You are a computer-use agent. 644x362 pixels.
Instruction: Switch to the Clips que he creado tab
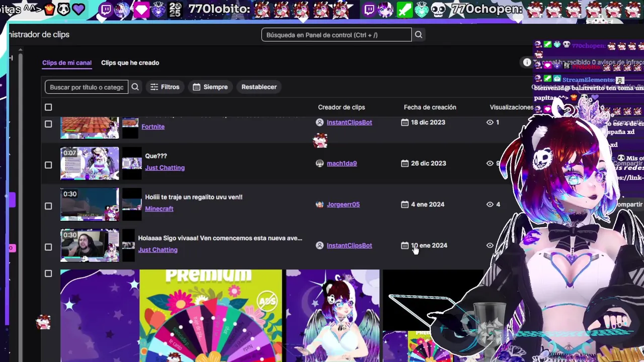click(130, 63)
